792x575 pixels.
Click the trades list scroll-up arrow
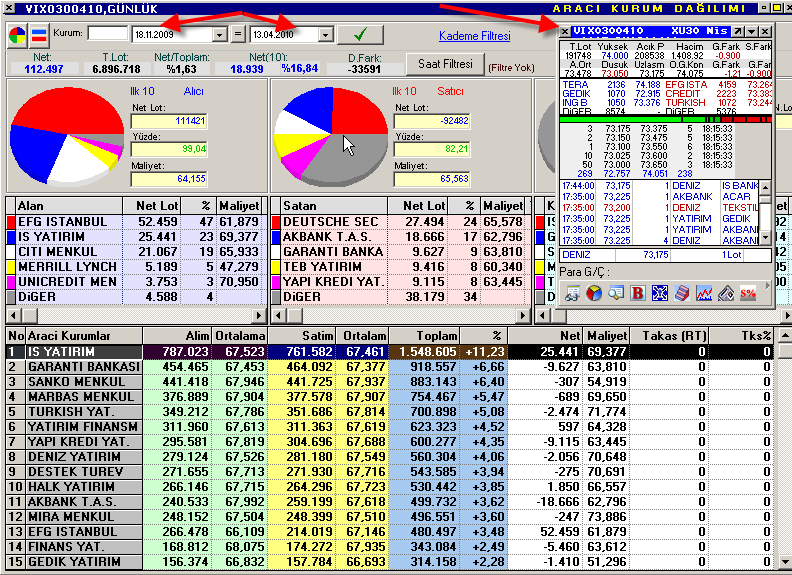click(766, 187)
